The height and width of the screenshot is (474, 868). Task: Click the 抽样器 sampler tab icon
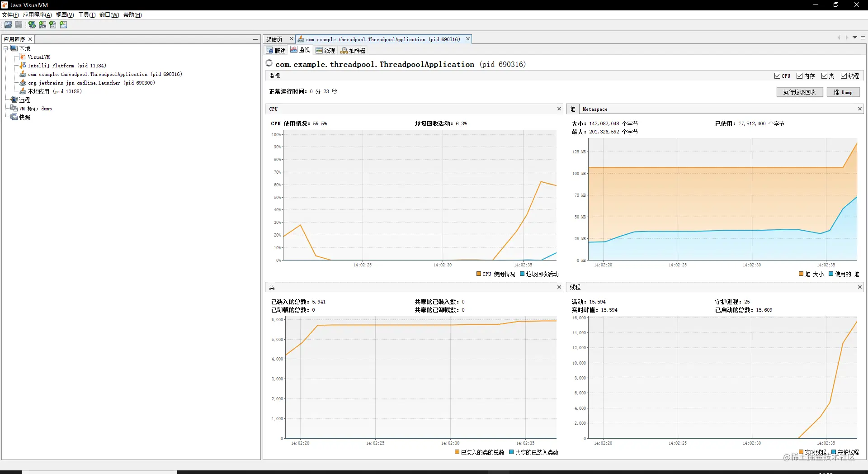tap(344, 51)
